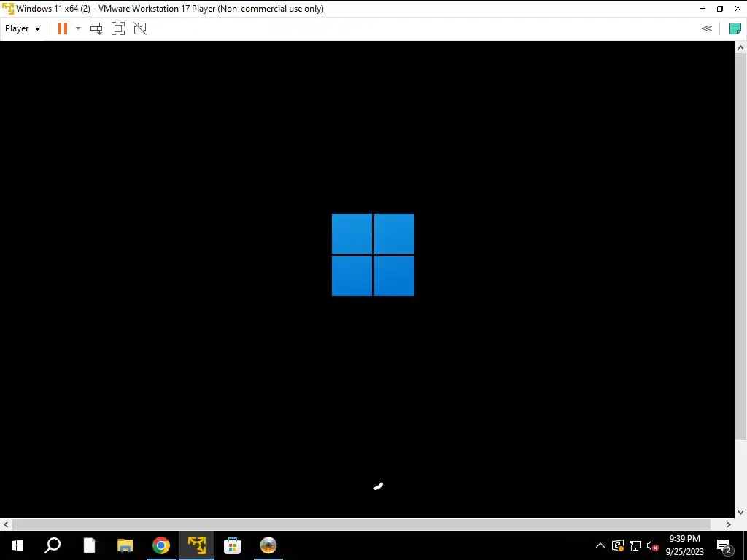Image resolution: width=747 pixels, height=560 pixels.
Task: Click vertical scrollbar up arrow
Action: tap(741, 47)
